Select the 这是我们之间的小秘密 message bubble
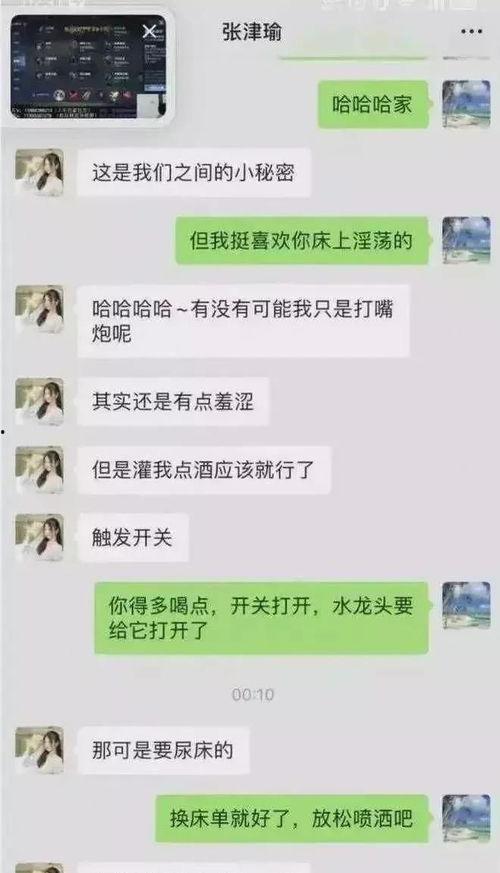The height and width of the screenshot is (873, 500). point(193,173)
